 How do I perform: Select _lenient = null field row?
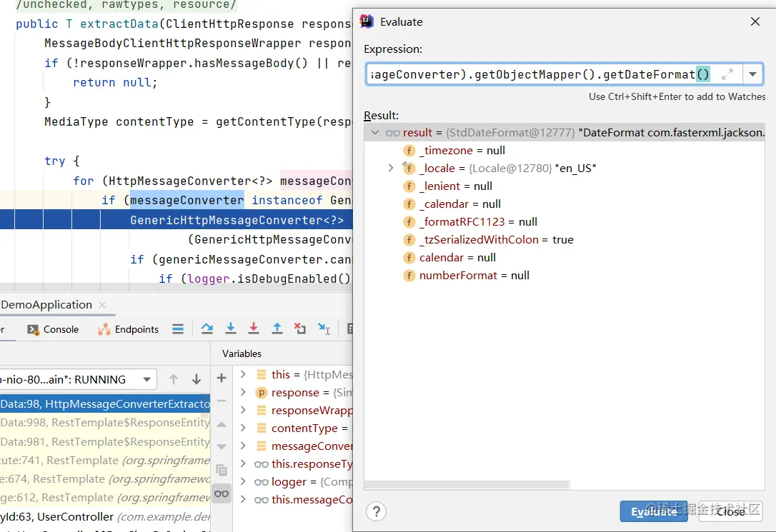pyautogui.click(x=564, y=186)
